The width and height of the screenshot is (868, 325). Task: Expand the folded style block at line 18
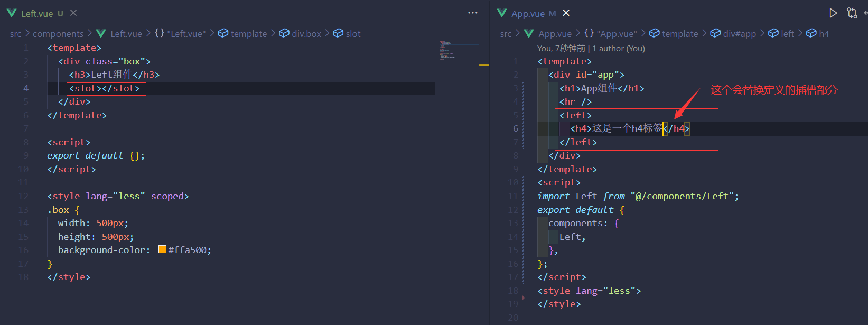523,298
